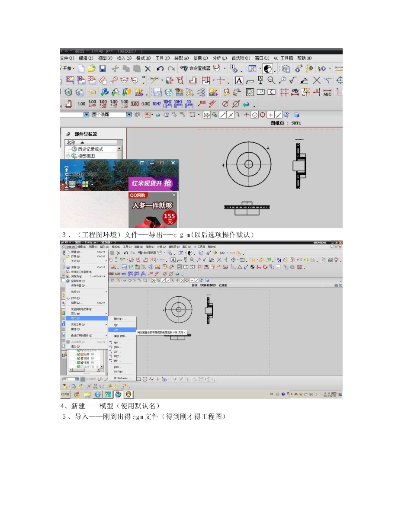Click the surface finish checkmark symbol icon, upper screenshot
Viewport: 411px width, 532px height.
[x=293, y=80]
